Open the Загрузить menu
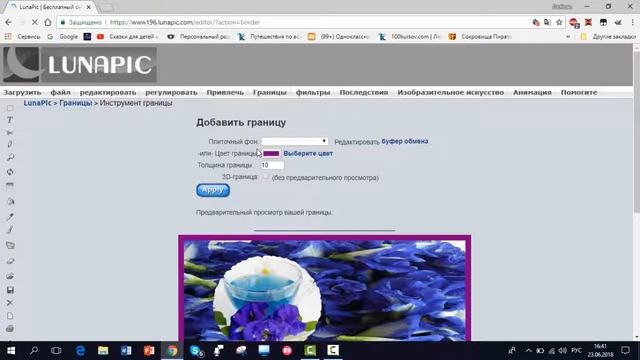The width and height of the screenshot is (640, 360). (x=22, y=92)
